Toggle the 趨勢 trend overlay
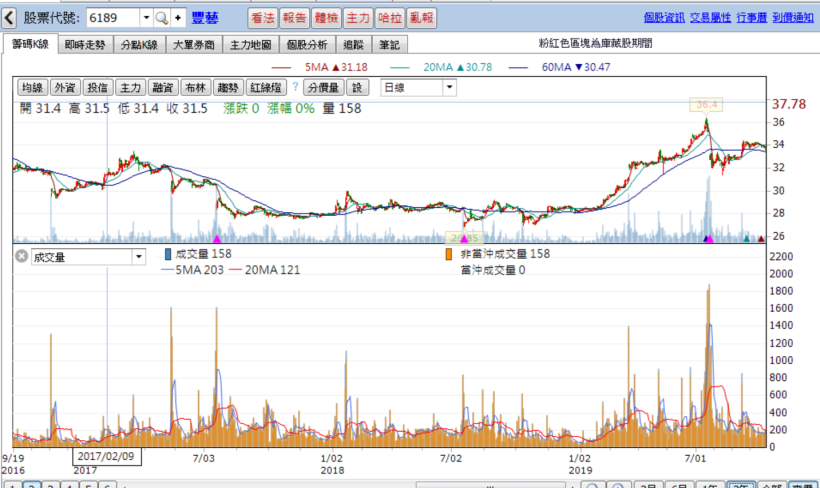Image resolution: width=820 pixels, height=488 pixels. (x=228, y=87)
